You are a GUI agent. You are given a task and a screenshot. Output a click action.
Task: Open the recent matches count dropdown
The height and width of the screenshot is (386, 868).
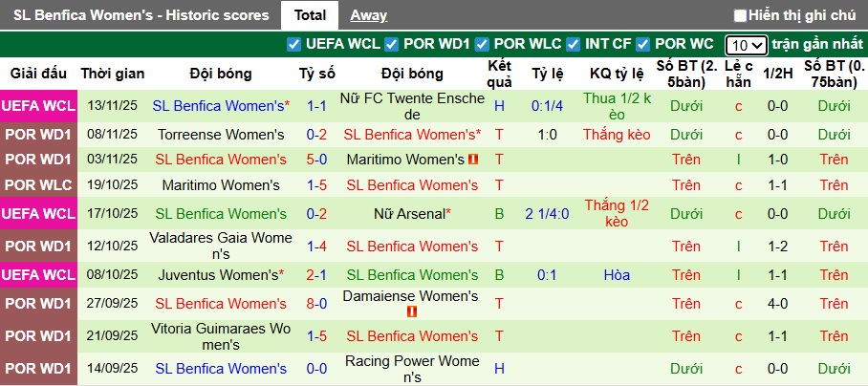point(745,45)
